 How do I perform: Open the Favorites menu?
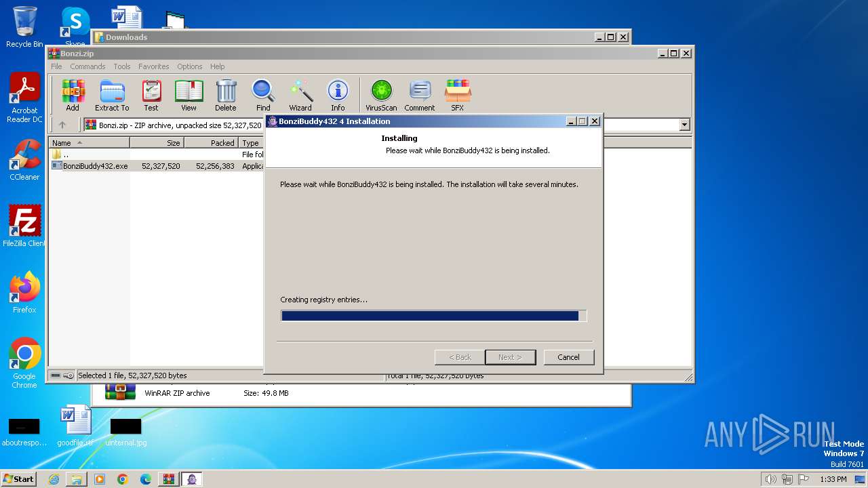click(154, 66)
